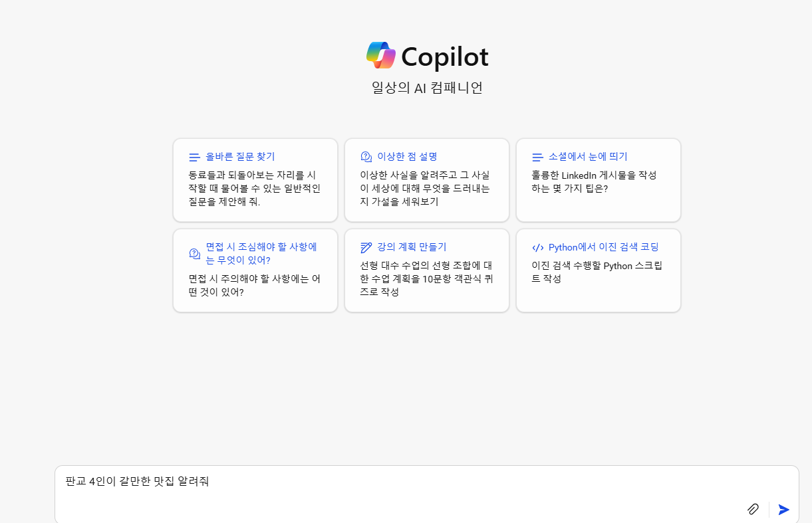Screen dimensions: 812x523
Task: Click the 일상의 AI 컴패니언 tagline
Action: [427, 88]
